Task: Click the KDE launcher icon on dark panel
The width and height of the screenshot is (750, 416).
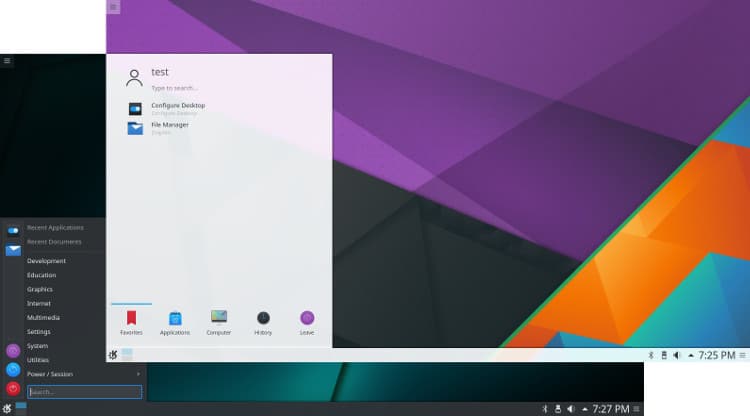Action: (x=7, y=409)
